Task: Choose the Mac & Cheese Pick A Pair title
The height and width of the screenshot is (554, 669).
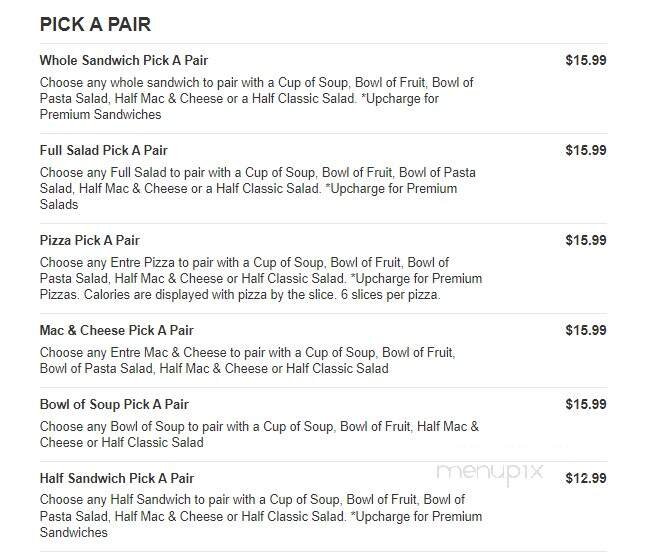Action: click(115, 331)
